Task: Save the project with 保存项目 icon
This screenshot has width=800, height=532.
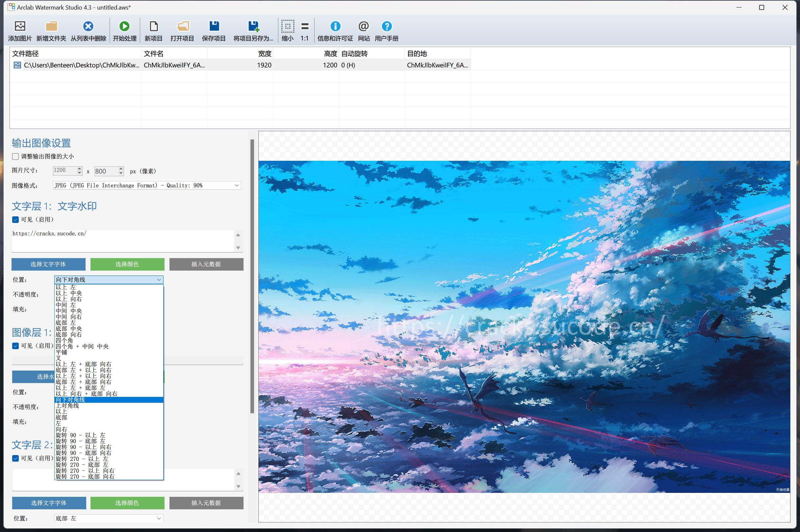Action: [x=214, y=26]
